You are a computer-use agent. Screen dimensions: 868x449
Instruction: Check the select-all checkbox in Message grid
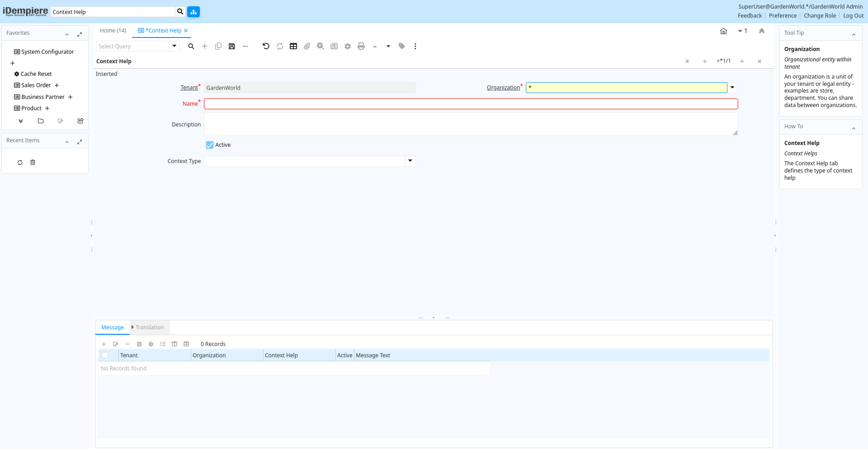(105, 355)
